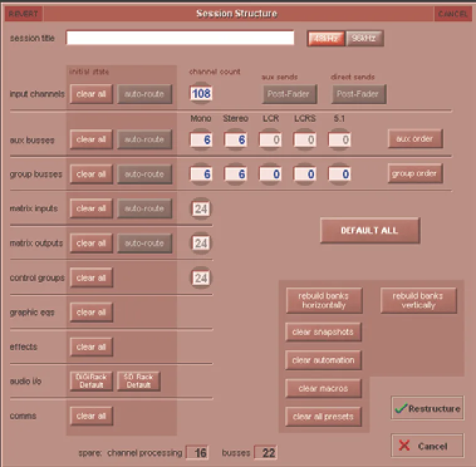
Task: Clear all control groups
Action: click(91, 277)
